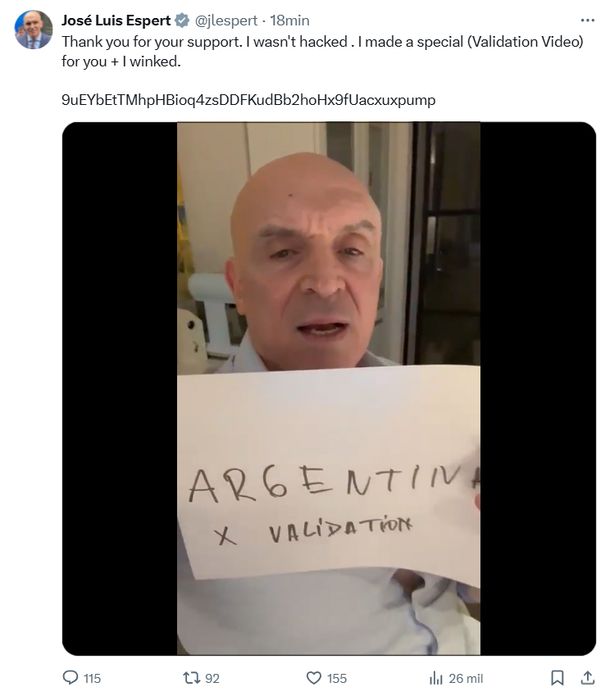The width and height of the screenshot is (610, 696).
Task: Click the 155 likes count
Action: click(337, 678)
